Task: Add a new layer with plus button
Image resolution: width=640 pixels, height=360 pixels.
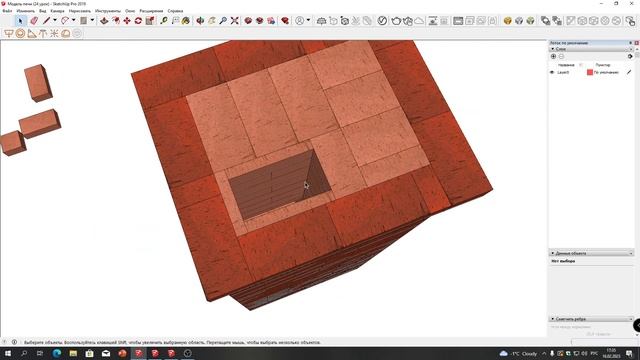Action: point(553,56)
